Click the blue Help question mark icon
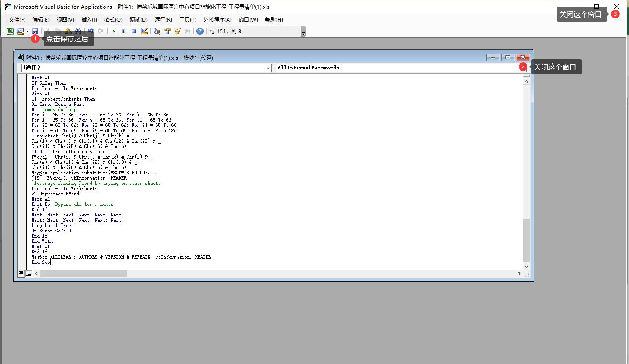This screenshot has width=629, height=364. [x=200, y=31]
